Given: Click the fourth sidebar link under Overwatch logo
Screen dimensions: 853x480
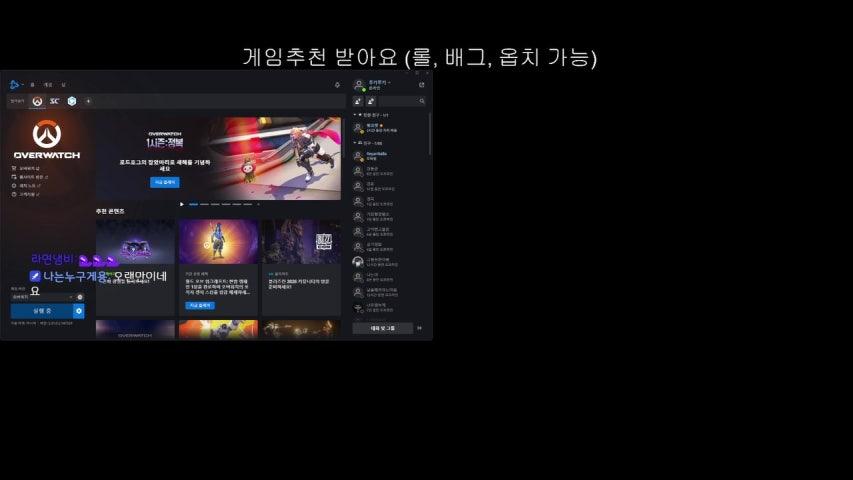Looking at the screenshot, I should [x=26, y=194].
